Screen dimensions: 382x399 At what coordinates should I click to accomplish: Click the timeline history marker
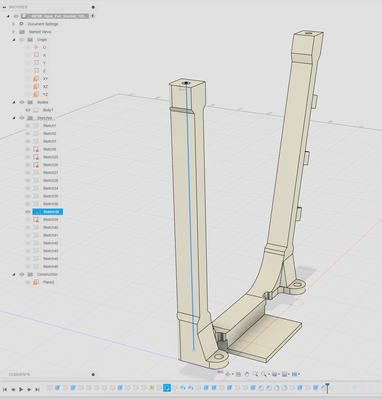pos(328,388)
